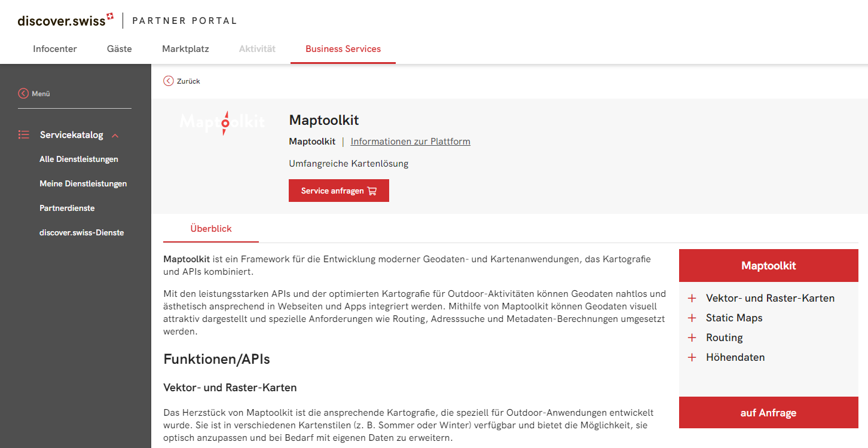
Task: Open the Infocenter tab
Action: pos(55,49)
